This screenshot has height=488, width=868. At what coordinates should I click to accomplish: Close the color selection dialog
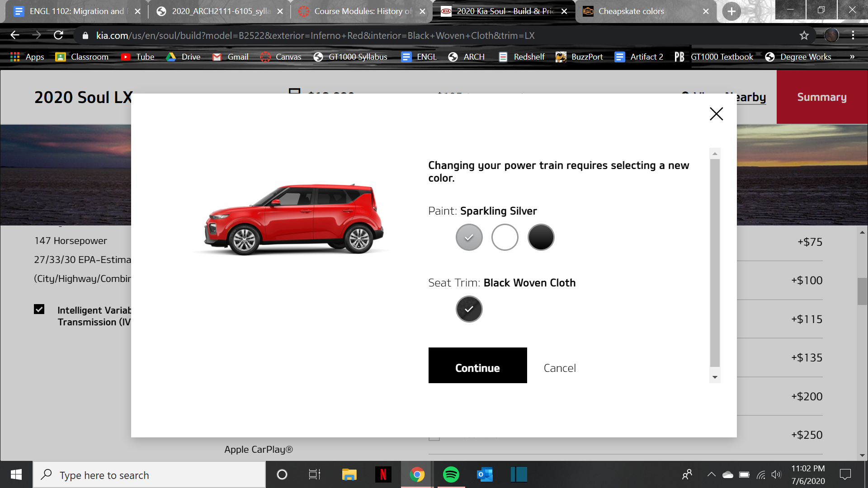[716, 113]
